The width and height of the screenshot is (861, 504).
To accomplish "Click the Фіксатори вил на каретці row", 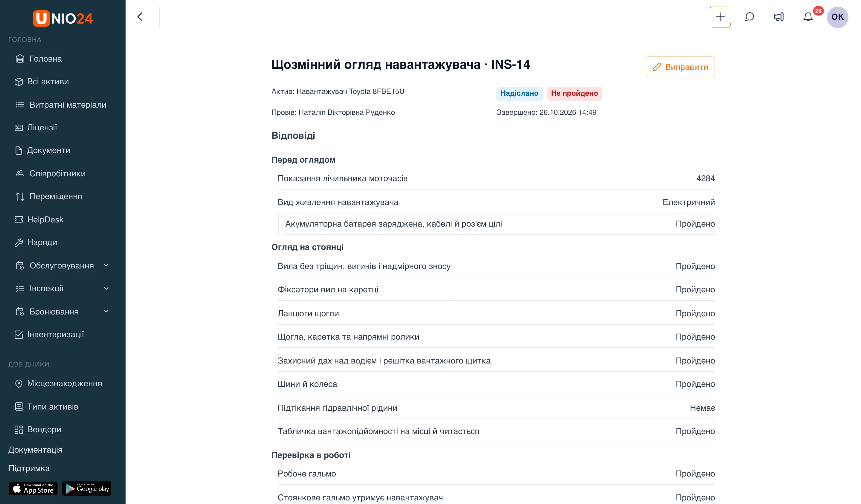I will click(496, 289).
